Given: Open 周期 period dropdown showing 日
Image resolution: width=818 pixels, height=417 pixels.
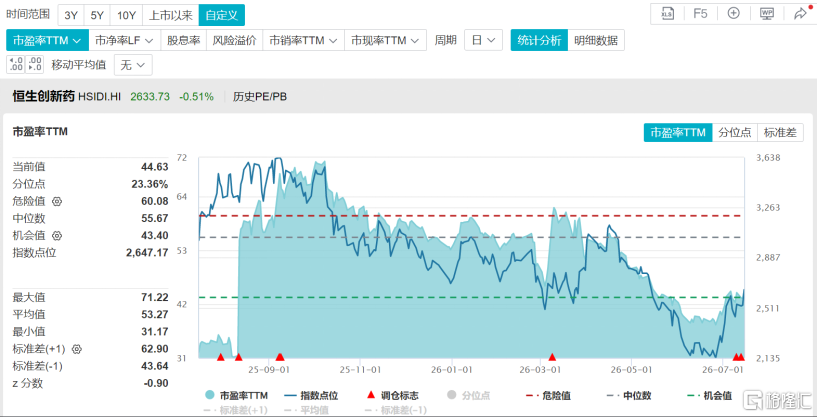Looking at the screenshot, I should point(483,40).
